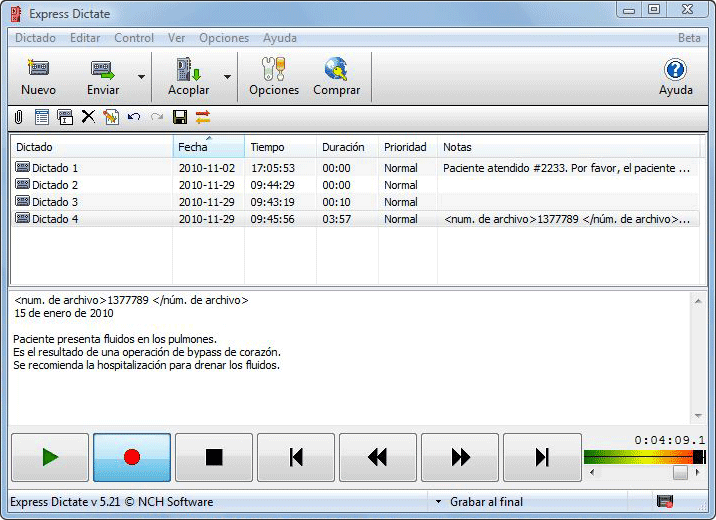Select the Dictado 1 row
Image resolution: width=716 pixels, height=520 pixels.
355,168
